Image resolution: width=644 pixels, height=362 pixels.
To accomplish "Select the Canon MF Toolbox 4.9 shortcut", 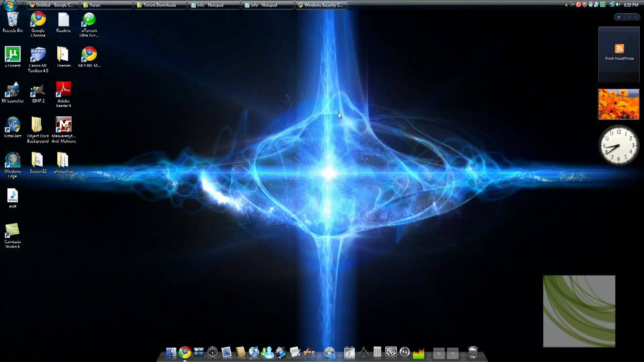I will click(x=38, y=60).
